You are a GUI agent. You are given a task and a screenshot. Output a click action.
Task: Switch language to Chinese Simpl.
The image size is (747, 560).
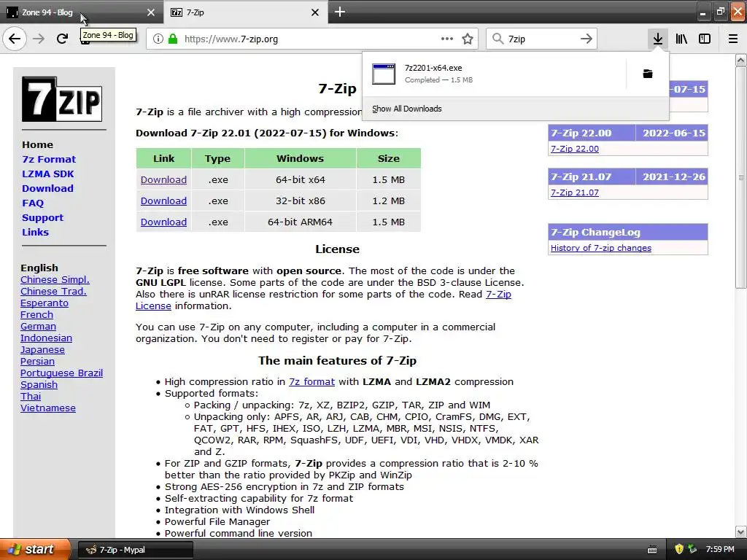click(x=55, y=280)
